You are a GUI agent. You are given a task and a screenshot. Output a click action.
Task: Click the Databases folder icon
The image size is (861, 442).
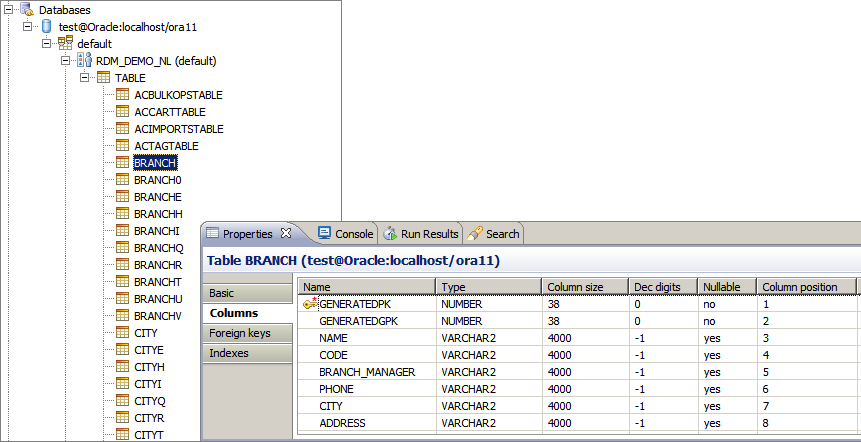(27, 9)
